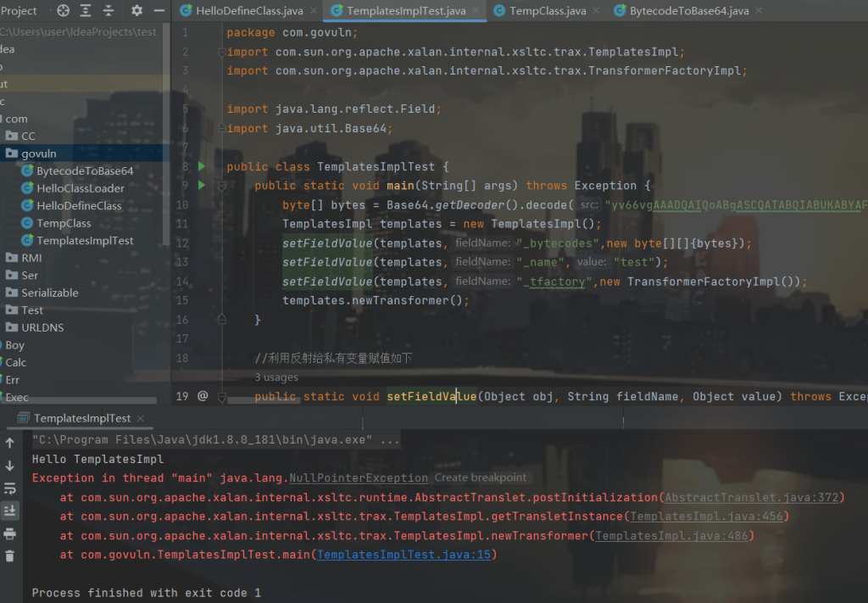Run main with the green gutter arrow

(202, 185)
